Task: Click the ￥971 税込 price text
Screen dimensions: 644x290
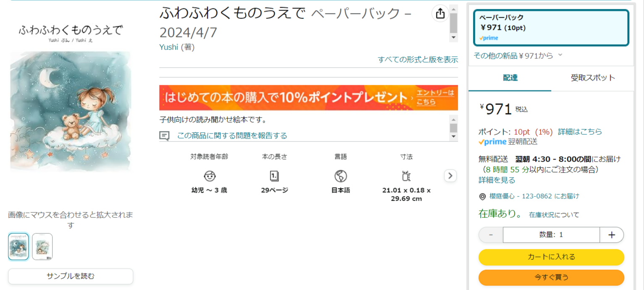Action: pos(504,109)
